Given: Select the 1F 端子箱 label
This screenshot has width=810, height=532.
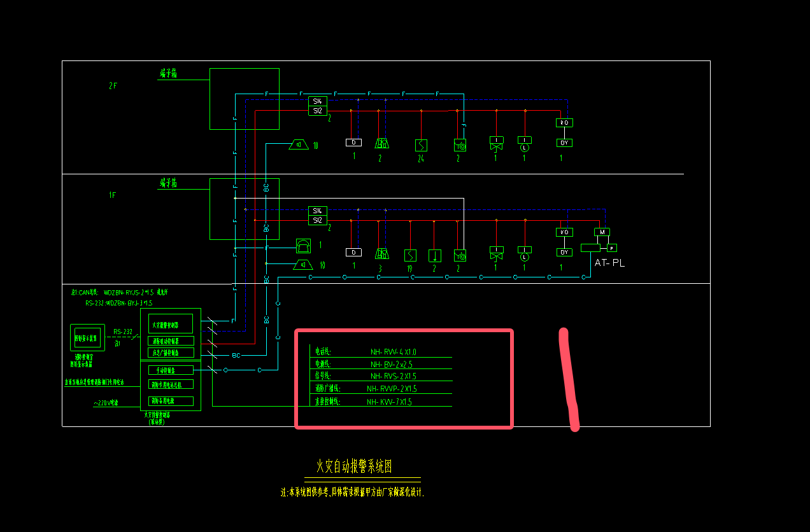Looking at the screenshot, I should [168, 183].
